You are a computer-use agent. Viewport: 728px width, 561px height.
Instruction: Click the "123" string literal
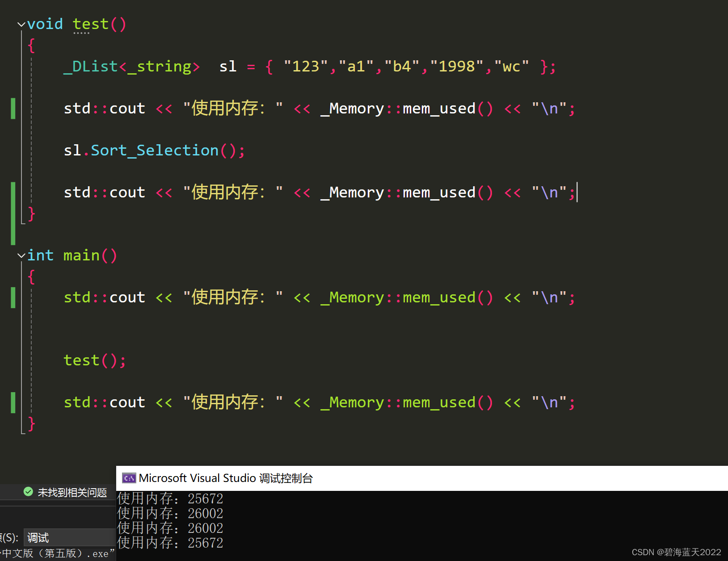click(306, 67)
